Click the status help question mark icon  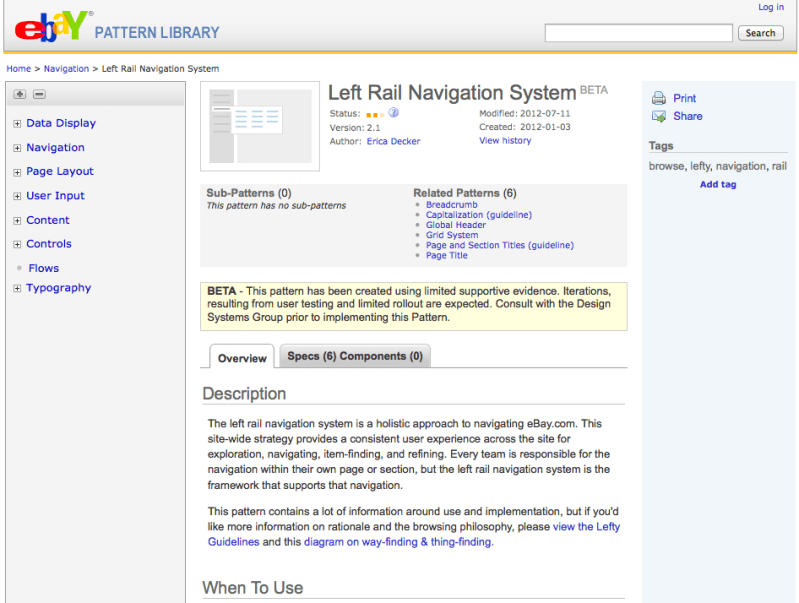(393, 113)
